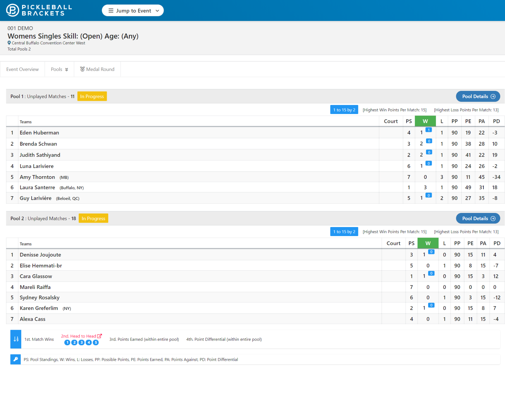Click the green W column header in Pool 1
This screenshot has width=505, height=420.
(x=425, y=121)
